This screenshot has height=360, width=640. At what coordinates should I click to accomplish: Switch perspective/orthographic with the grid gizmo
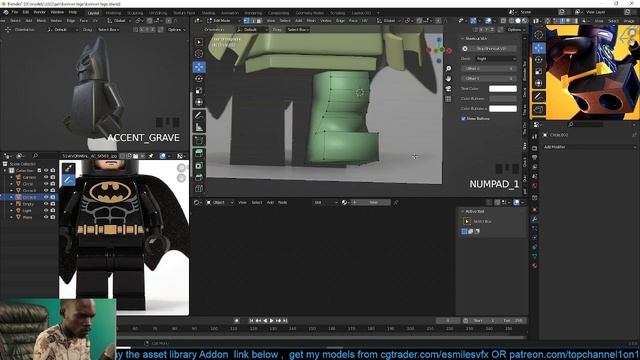448,99
